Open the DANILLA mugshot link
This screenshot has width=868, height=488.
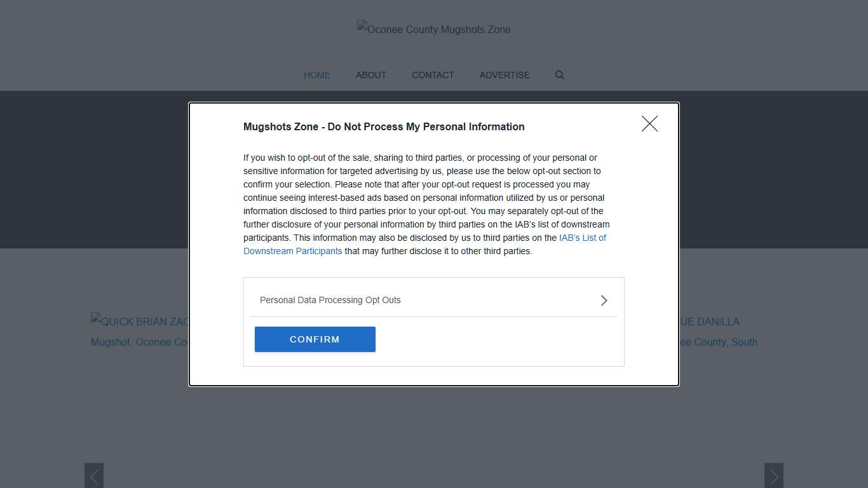(709, 322)
